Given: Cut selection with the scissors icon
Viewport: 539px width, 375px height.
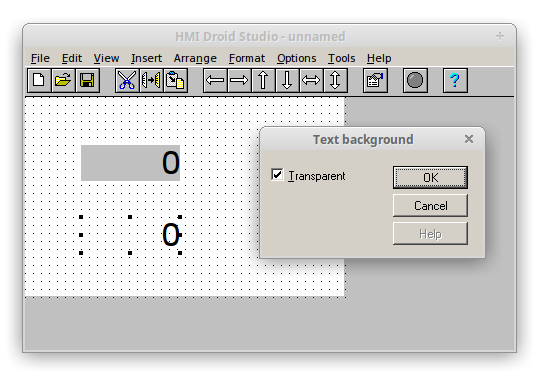Looking at the screenshot, I should coord(127,81).
